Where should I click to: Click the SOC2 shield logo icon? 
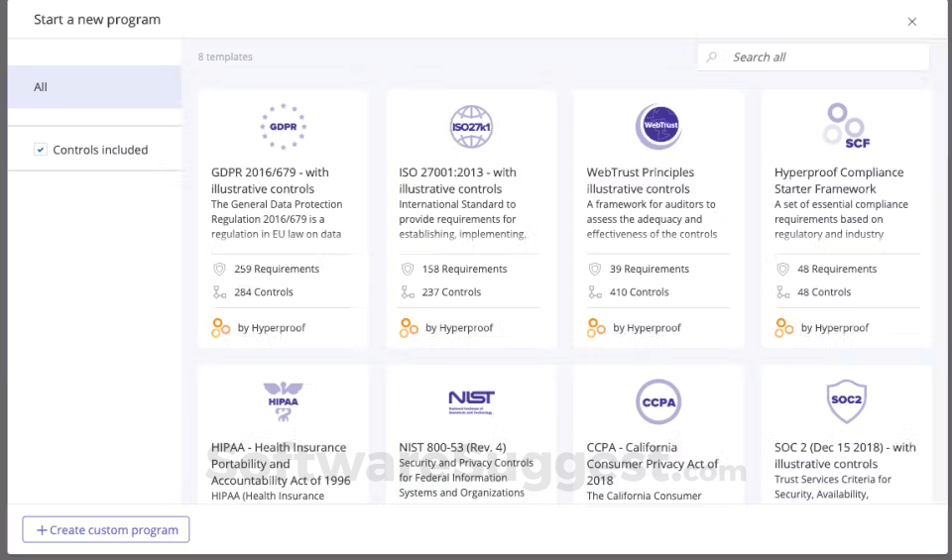pos(846,400)
